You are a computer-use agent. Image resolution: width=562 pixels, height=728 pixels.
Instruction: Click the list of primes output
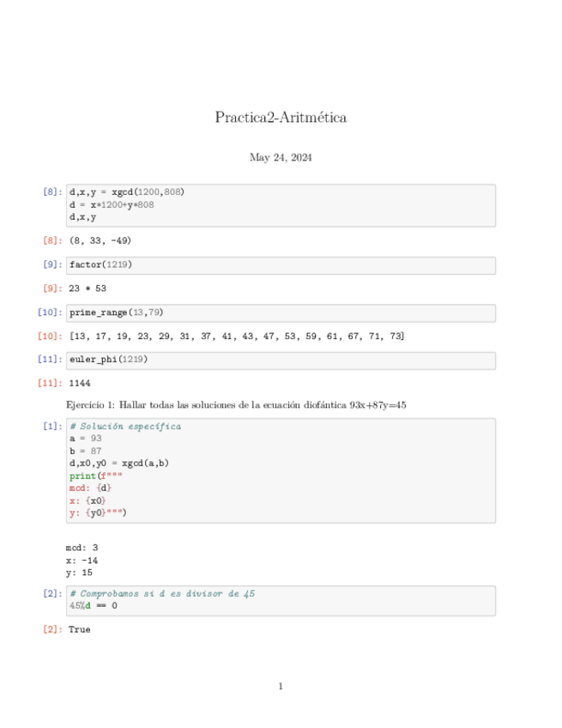[237, 336]
